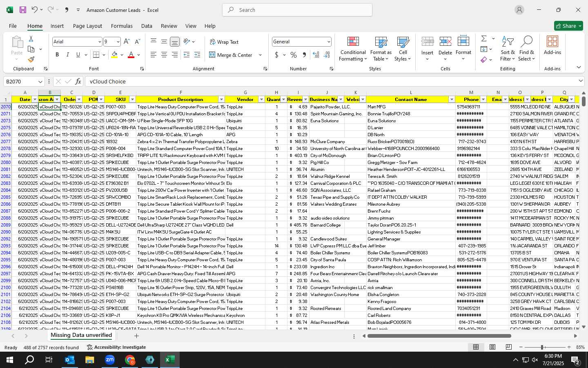The image size is (588, 368).
Task: Toggle Italic formatting
Action: [68, 55]
